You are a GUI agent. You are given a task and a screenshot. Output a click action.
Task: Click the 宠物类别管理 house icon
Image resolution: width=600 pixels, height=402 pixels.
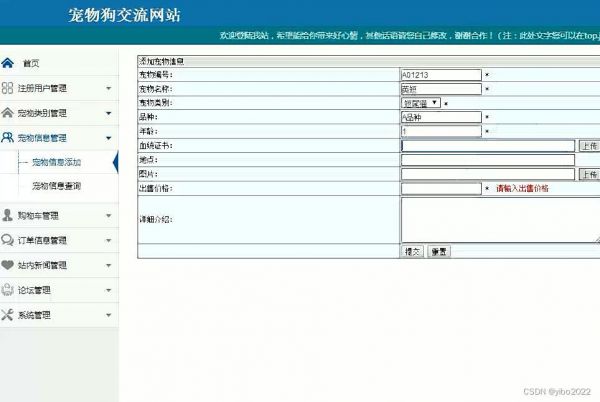click(8, 113)
